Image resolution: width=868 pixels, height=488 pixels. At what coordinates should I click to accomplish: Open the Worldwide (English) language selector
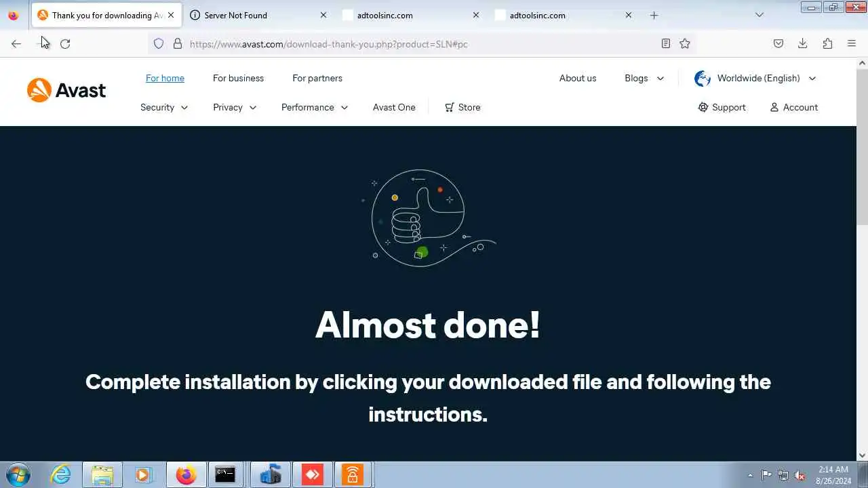(x=755, y=78)
